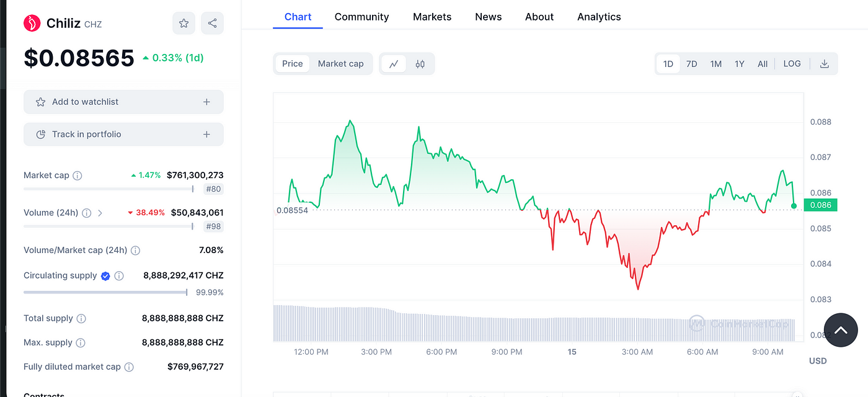The height and width of the screenshot is (397, 868).
Task: Open the Chart tab
Action: pyautogui.click(x=298, y=17)
